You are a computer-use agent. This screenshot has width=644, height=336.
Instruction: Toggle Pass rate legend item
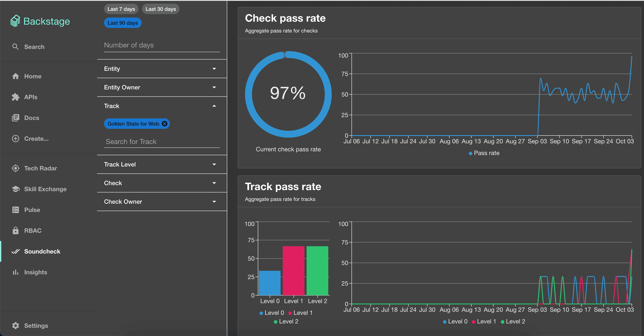pos(484,153)
